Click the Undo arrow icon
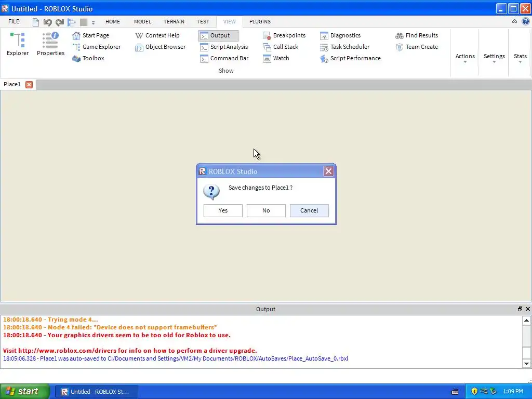Image resolution: width=532 pixels, height=399 pixels. tap(47, 22)
